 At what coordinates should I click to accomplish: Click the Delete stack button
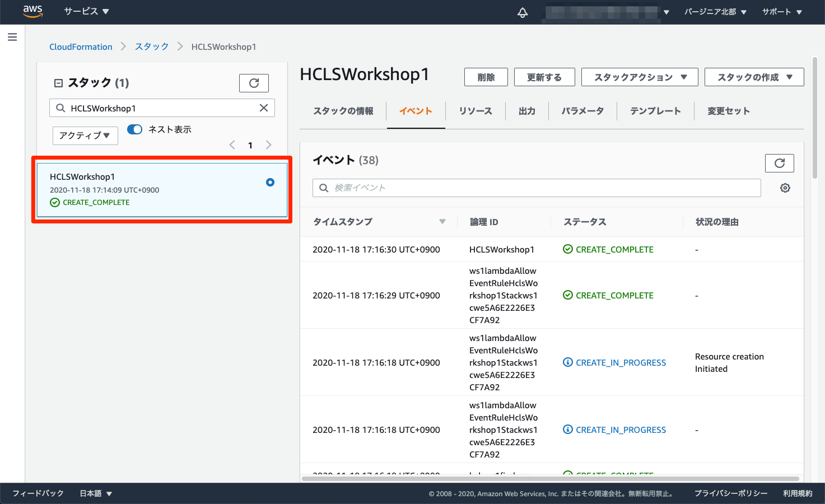(486, 77)
